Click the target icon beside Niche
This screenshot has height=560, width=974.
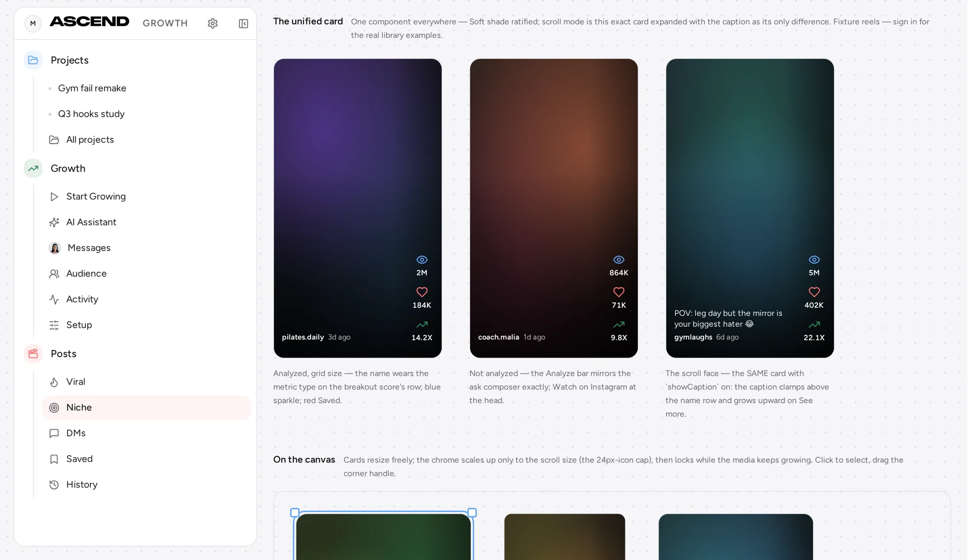pos(54,407)
